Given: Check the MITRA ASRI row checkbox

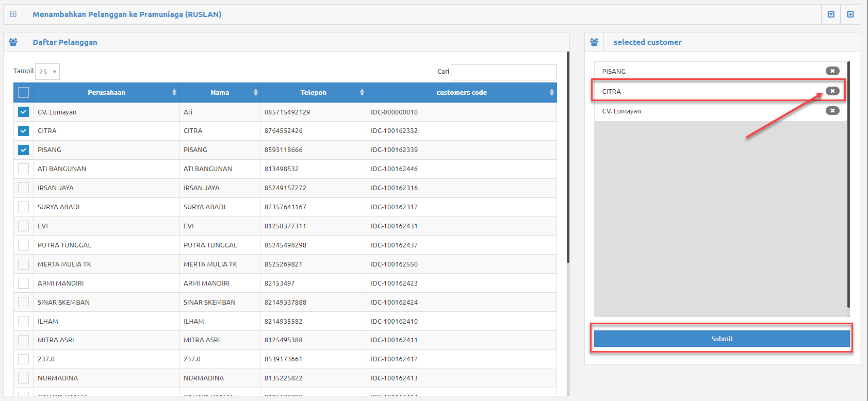Looking at the screenshot, I should pyautogui.click(x=23, y=340).
